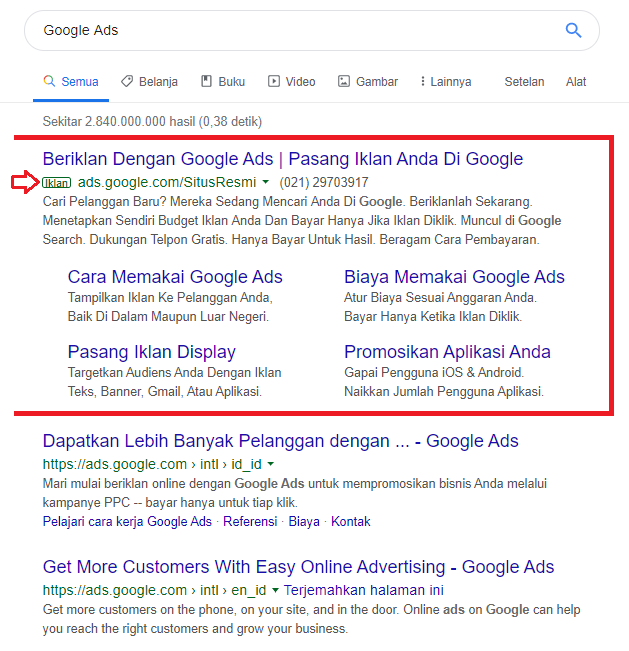Click the ads.google.com/SitusResmi URL
This screenshot has width=629, height=651.
pos(167,182)
